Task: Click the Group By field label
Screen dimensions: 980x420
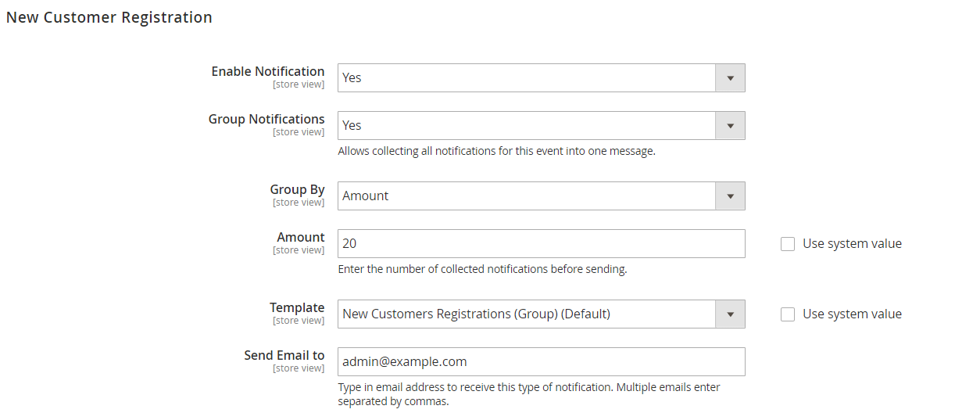Action: click(298, 190)
